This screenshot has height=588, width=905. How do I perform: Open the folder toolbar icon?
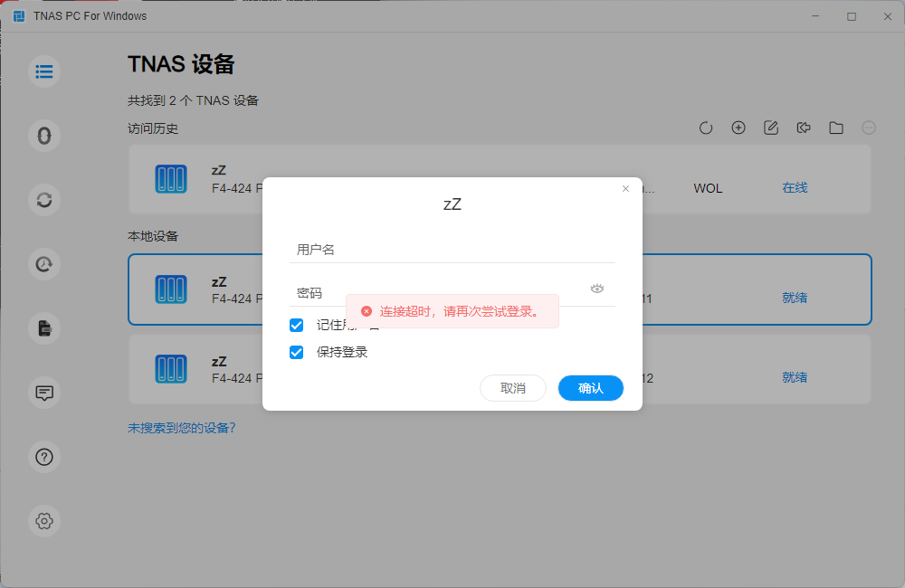(x=836, y=128)
